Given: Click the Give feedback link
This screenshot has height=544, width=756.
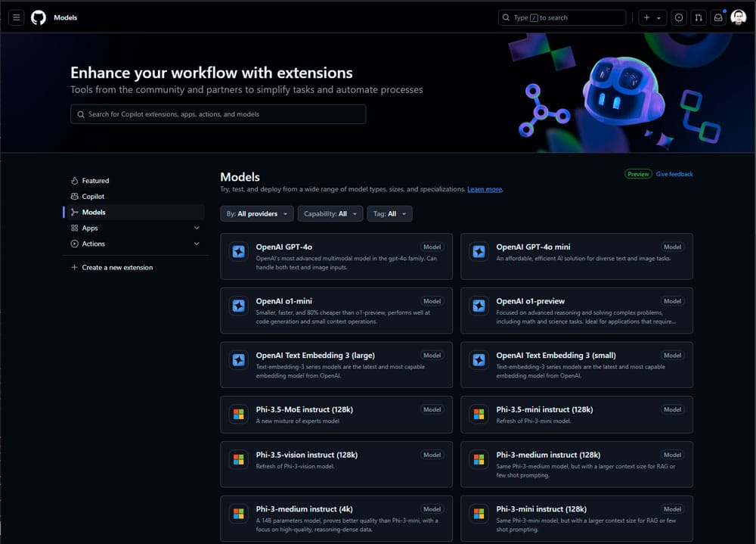Looking at the screenshot, I should click(x=674, y=174).
